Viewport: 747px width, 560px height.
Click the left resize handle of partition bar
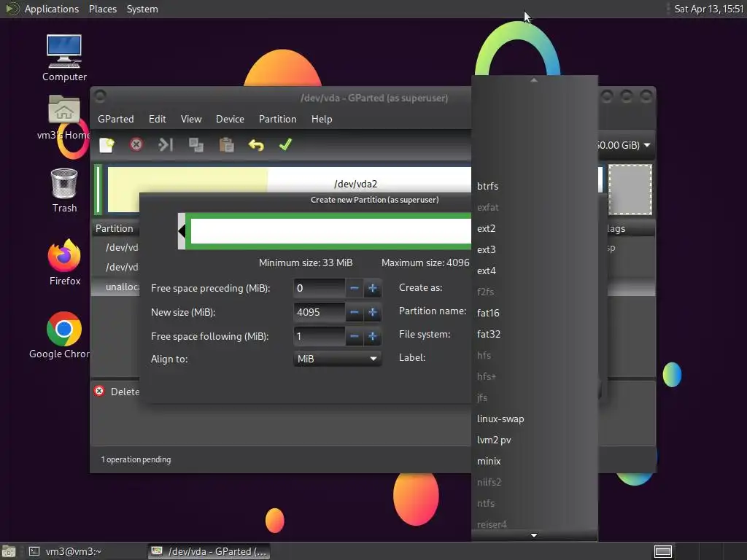click(182, 231)
